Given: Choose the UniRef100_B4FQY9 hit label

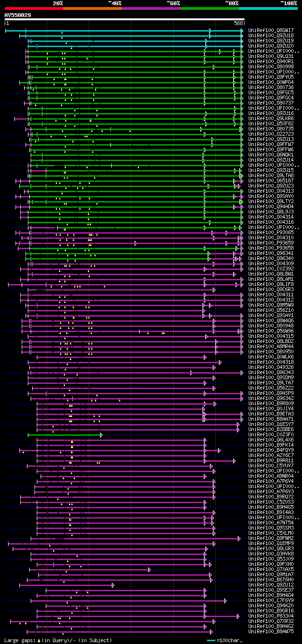Looking at the screenshot, I should click(x=271, y=450).
